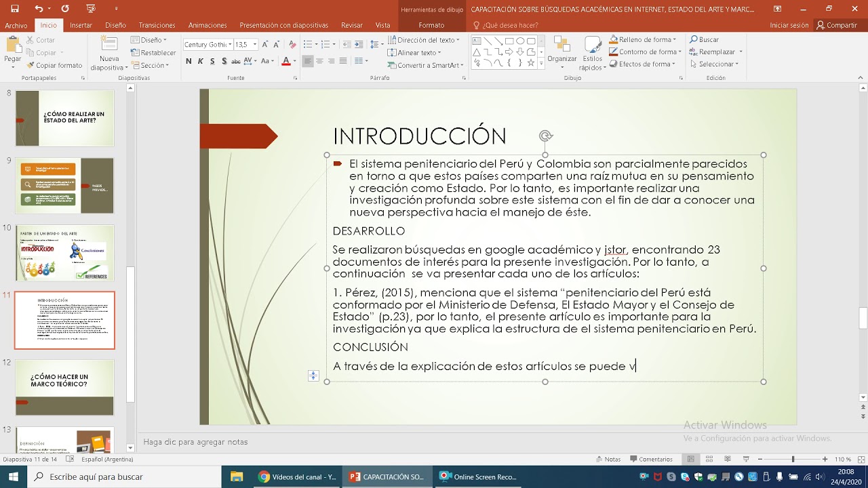Image resolution: width=868 pixels, height=488 pixels.
Task: Open font color red A swatch
Action: pyautogui.click(x=285, y=61)
